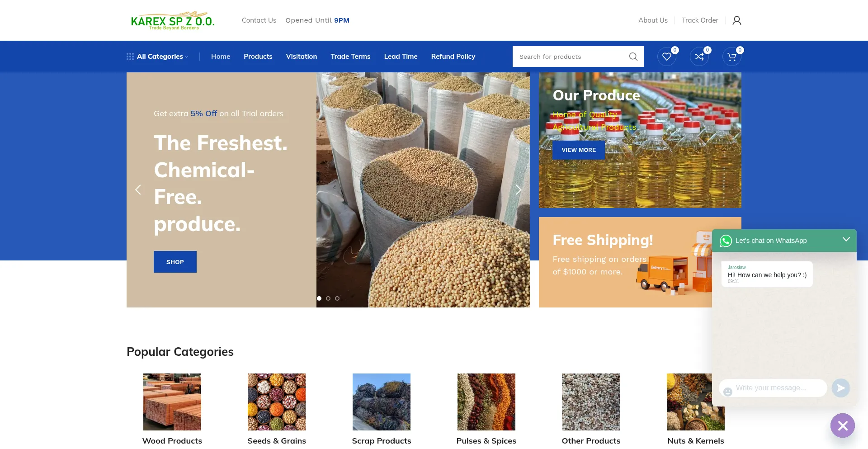The height and width of the screenshot is (449, 868).
Task: Open the Trade Terms menu item
Action: (x=350, y=57)
